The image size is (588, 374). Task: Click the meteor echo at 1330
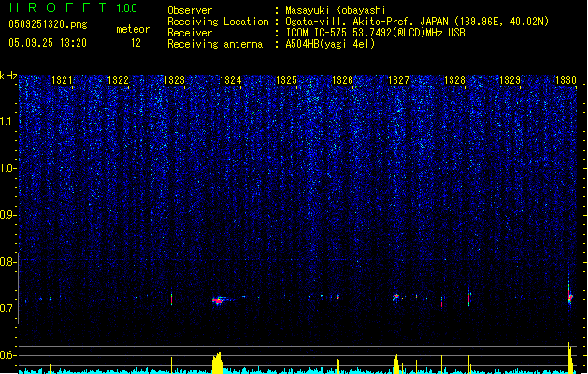click(570, 296)
